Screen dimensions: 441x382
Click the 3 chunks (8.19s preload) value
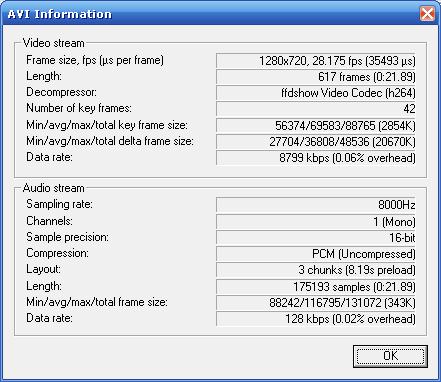coord(316,270)
